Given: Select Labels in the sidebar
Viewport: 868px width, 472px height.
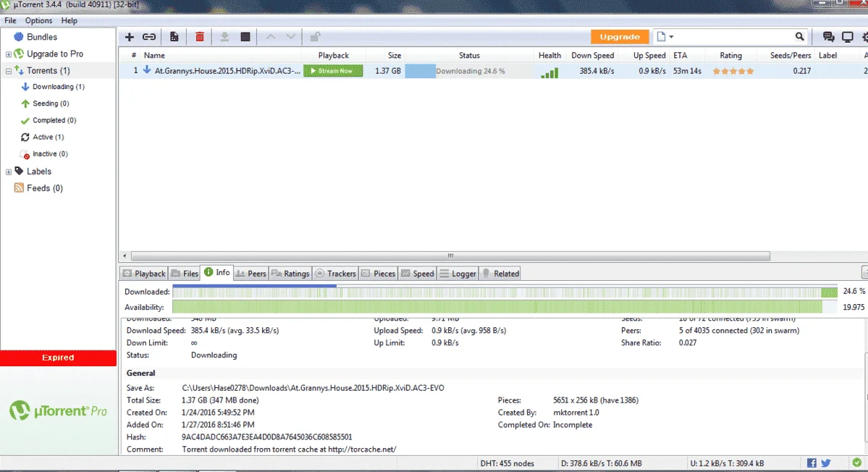Looking at the screenshot, I should coord(39,172).
